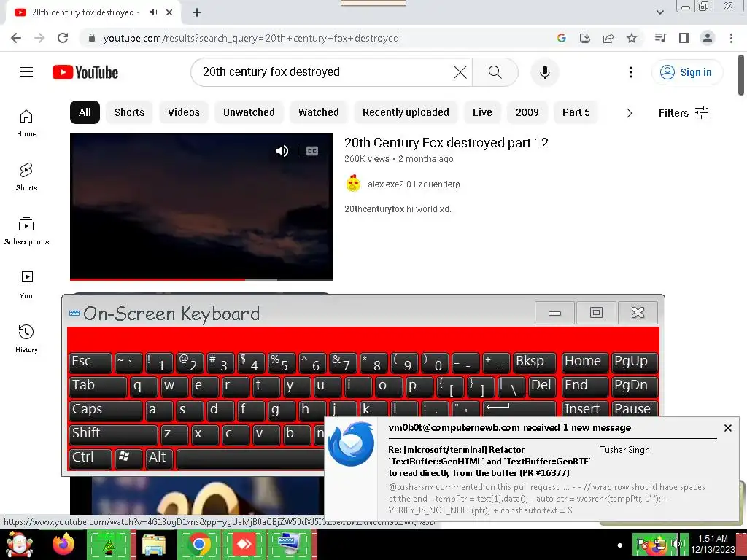
Task: Seek on the preview video progress bar
Action: click(201, 279)
